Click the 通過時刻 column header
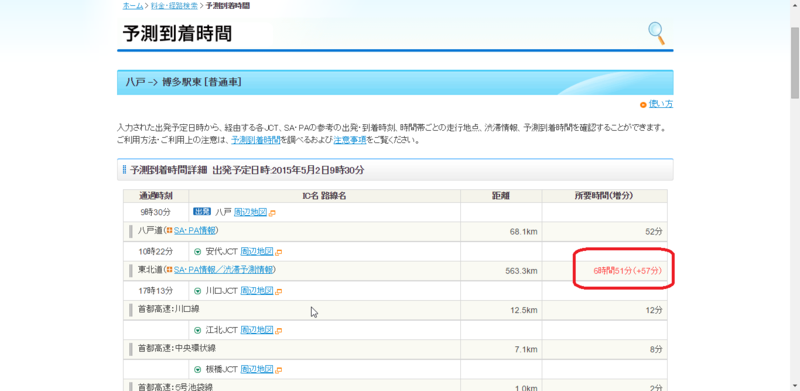Screen dimensions: 800x391 pos(156,196)
